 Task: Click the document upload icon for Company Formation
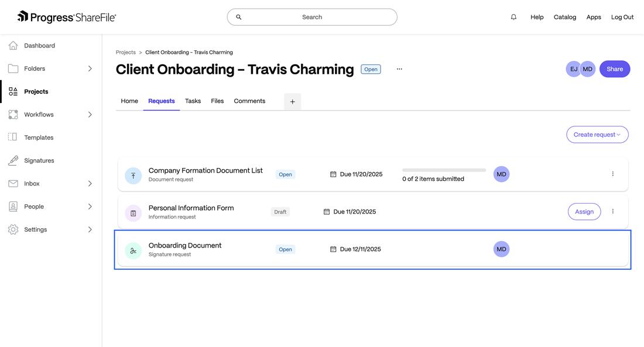coord(133,175)
